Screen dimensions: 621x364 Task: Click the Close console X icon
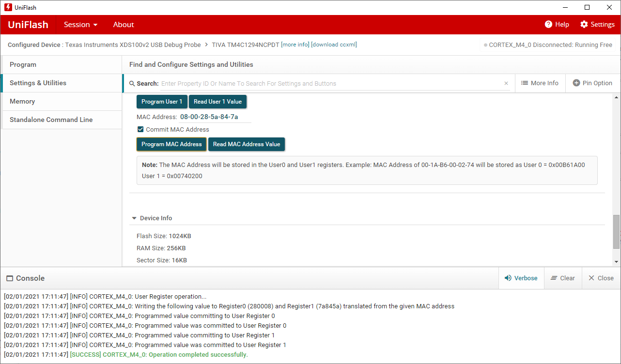coord(591,278)
